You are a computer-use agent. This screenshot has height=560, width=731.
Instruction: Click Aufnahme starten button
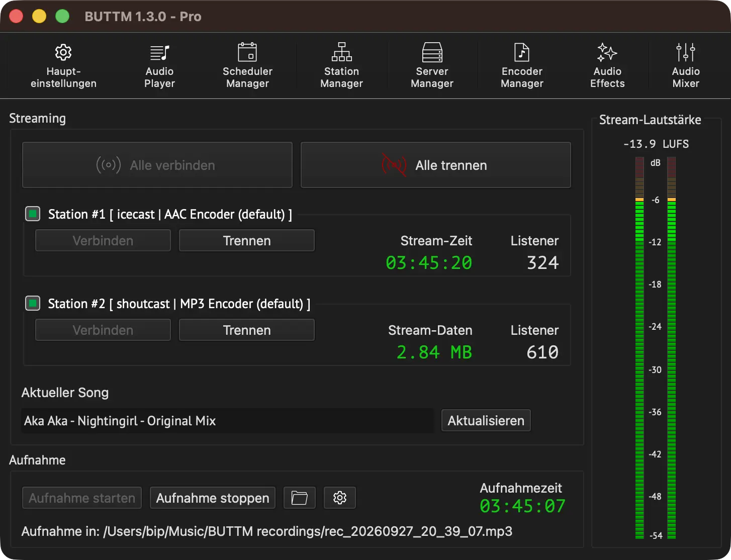[82, 498]
